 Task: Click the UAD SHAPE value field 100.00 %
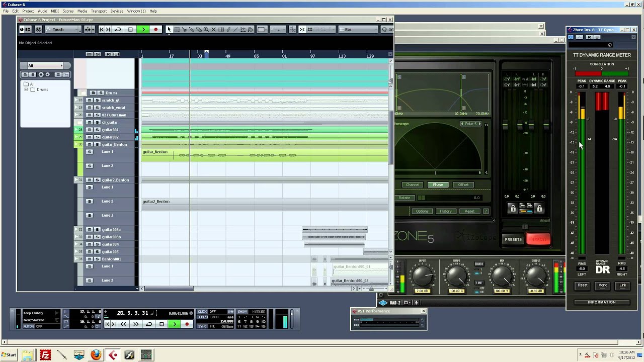click(456, 291)
